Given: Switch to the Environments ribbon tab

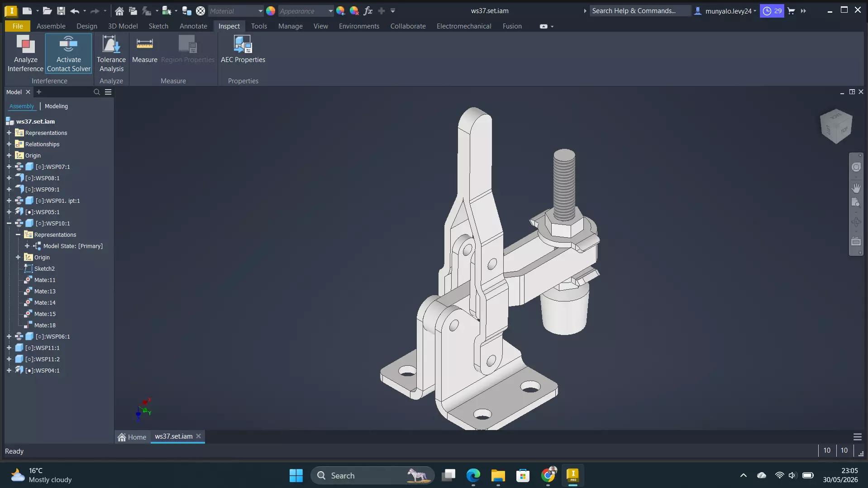Looking at the screenshot, I should coord(359,26).
